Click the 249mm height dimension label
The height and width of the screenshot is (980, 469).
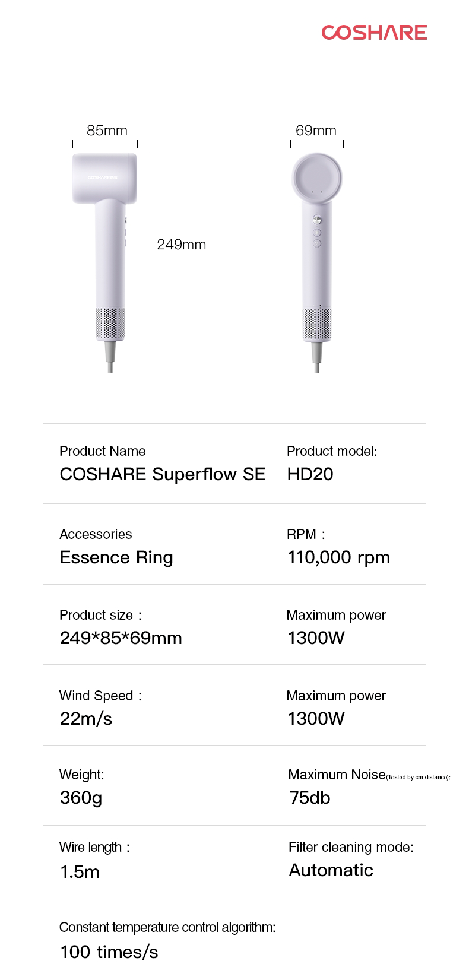click(181, 245)
